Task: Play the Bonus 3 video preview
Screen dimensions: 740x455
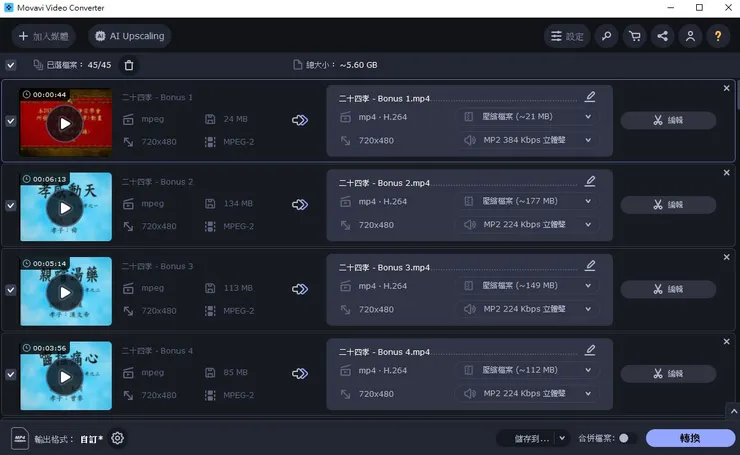Action: [x=65, y=293]
